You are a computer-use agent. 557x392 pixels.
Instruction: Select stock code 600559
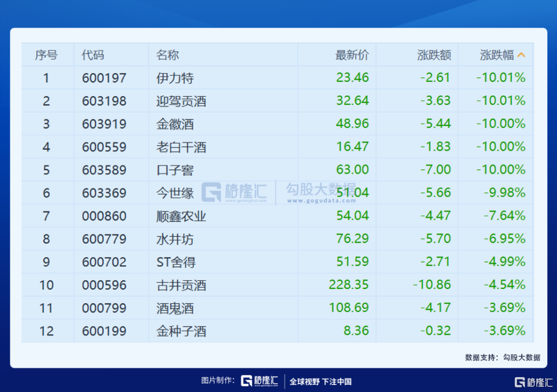coord(104,147)
